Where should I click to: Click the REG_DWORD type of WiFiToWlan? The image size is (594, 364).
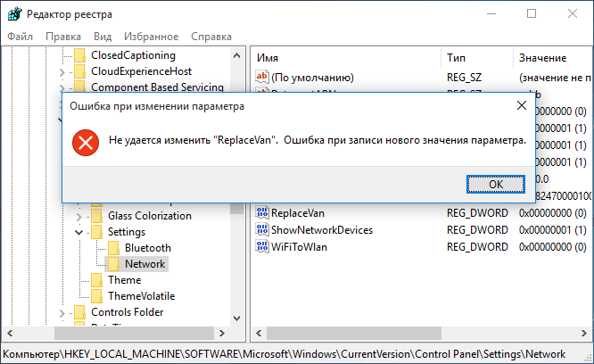tap(477, 247)
